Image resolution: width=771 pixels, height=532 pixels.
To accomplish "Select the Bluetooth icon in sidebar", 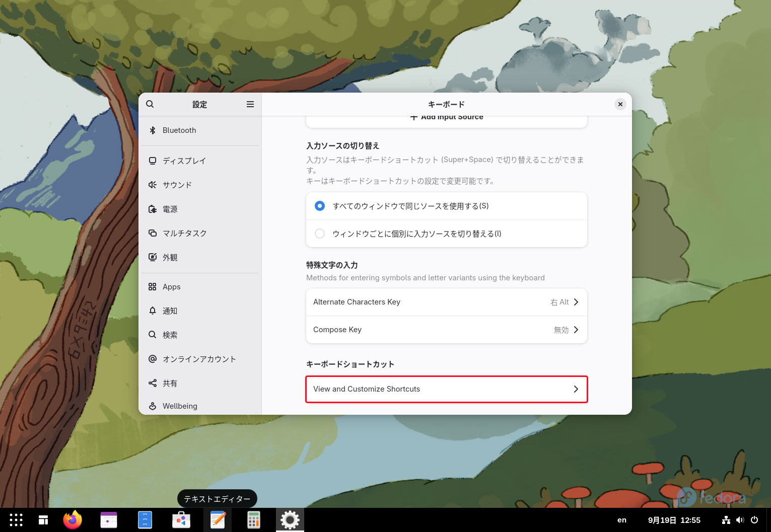I will click(x=153, y=130).
